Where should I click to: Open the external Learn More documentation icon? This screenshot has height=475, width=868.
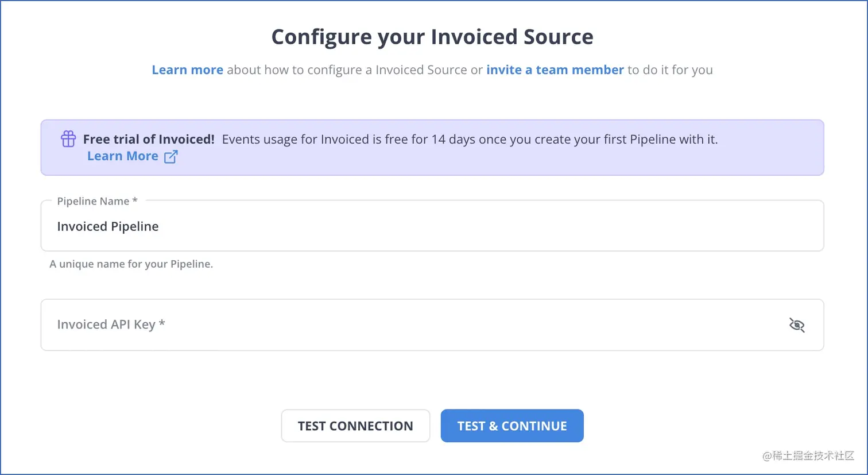[170, 156]
